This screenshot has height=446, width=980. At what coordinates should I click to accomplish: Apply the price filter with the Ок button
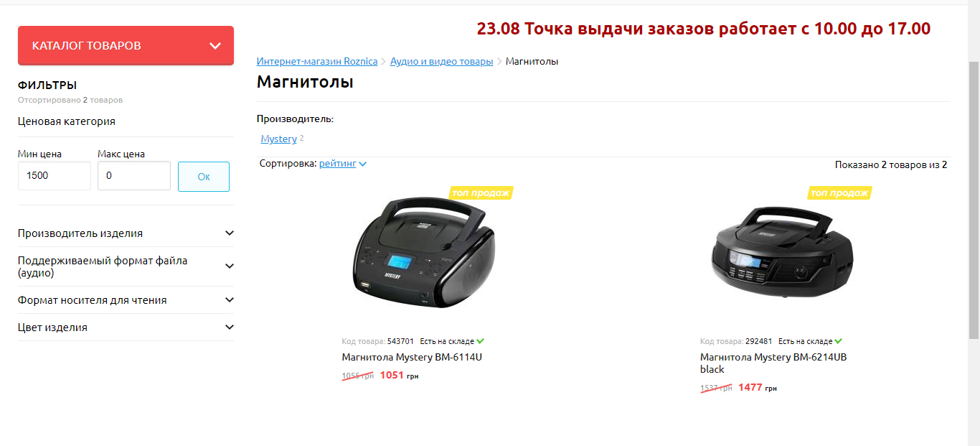pyautogui.click(x=204, y=177)
